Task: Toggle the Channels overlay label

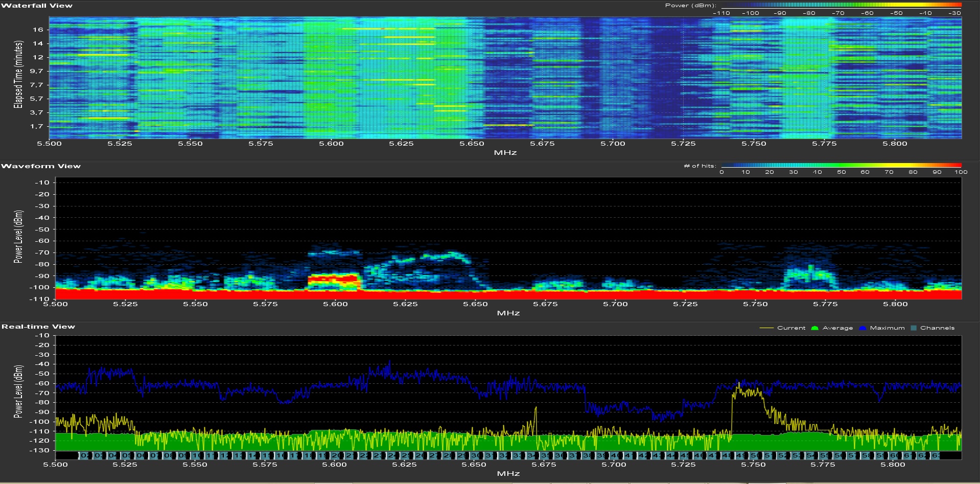Action: [x=937, y=328]
